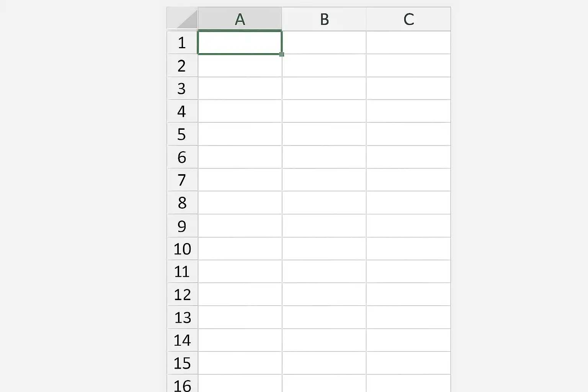Click cell C12

tap(408, 294)
